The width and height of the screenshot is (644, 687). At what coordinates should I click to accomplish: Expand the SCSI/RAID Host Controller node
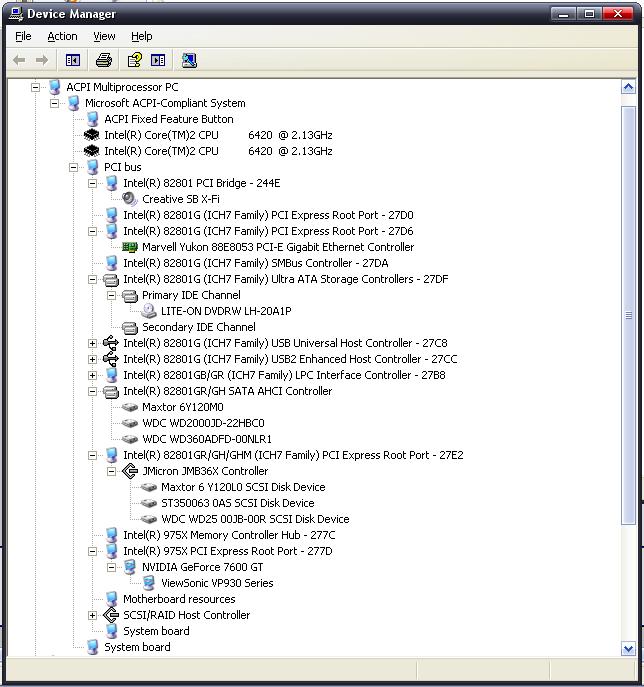pos(92,615)
